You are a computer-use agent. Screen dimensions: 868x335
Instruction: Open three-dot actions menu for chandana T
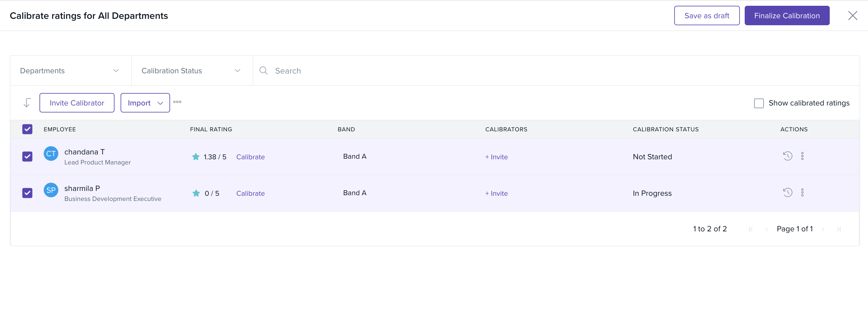click(802, 156)
